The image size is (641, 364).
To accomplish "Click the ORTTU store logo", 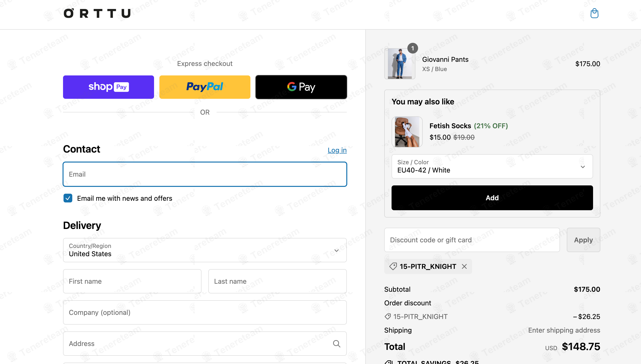I will (97, 13).
